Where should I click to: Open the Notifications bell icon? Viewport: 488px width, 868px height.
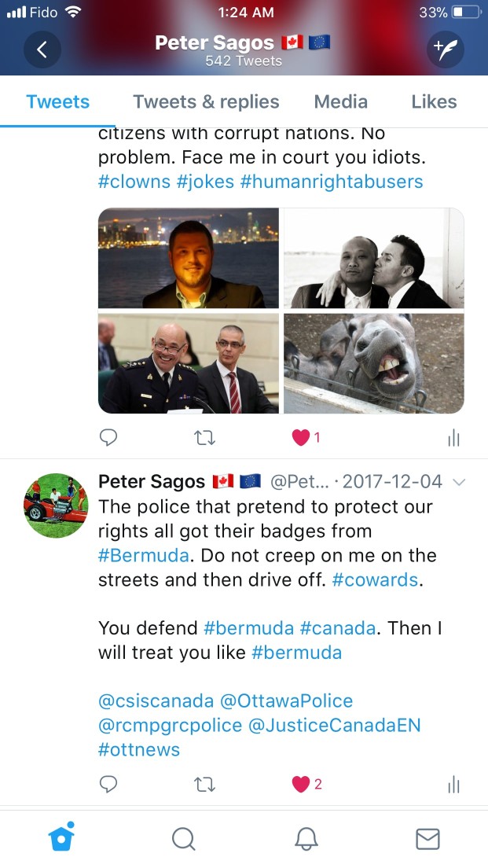coord(306,838)
